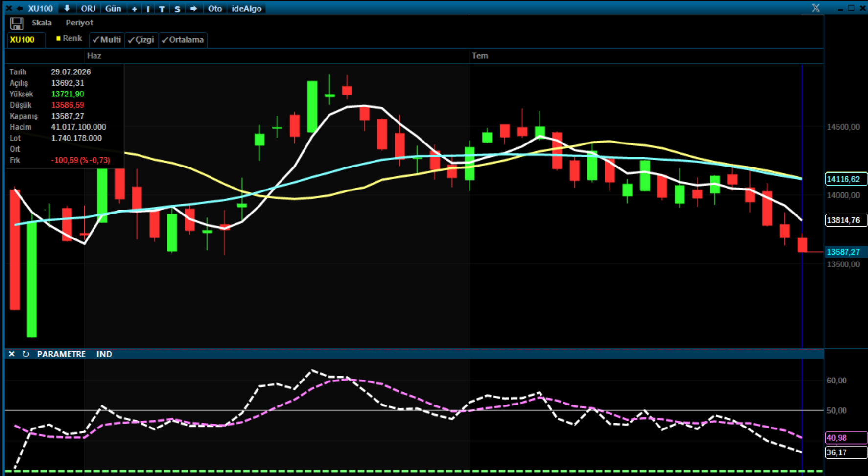Click the red Düşük value 13586,59
The image size is (868, 476).
click(68, 105)
